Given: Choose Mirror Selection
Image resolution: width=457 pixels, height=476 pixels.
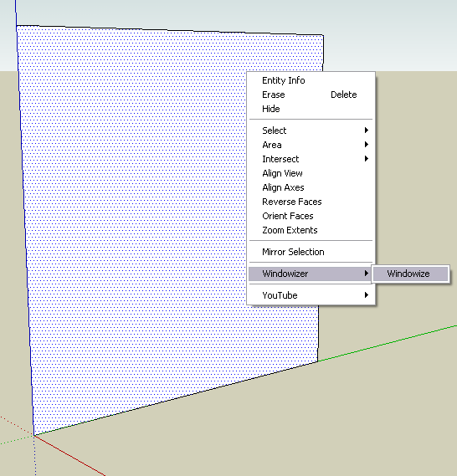Looking at the screenshot, I should (311, 252).
